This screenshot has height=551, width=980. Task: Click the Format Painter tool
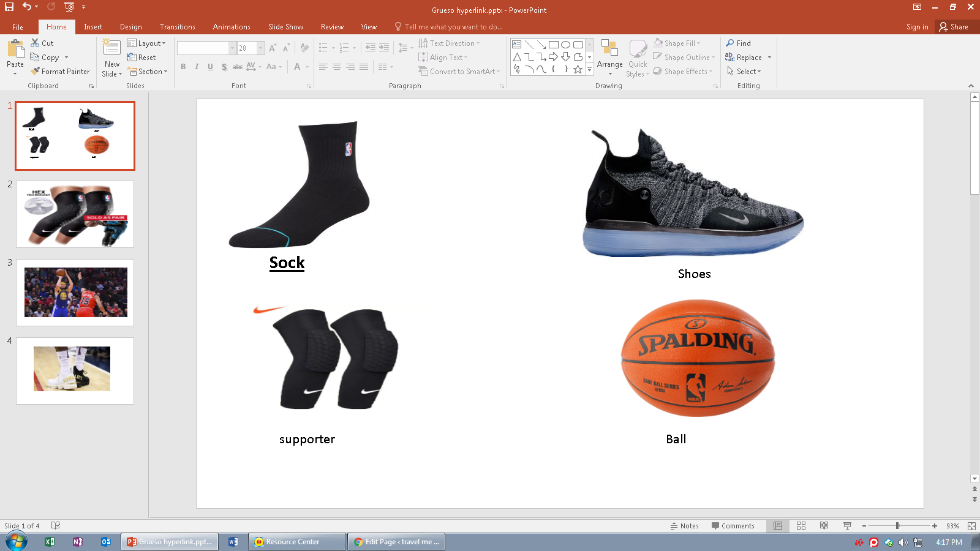60,72
